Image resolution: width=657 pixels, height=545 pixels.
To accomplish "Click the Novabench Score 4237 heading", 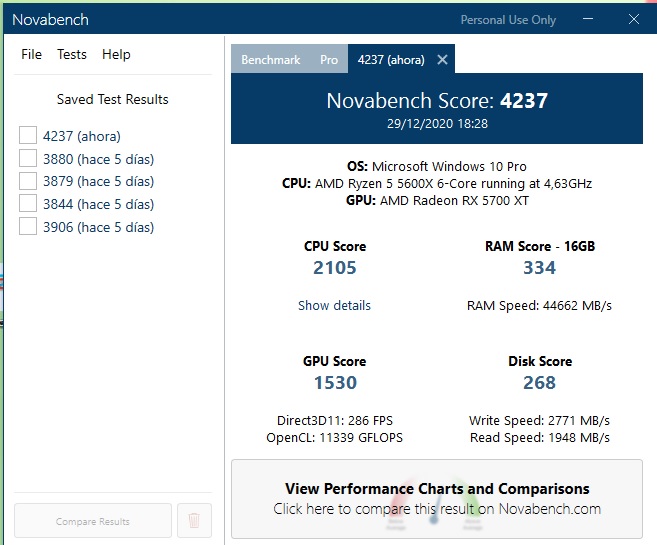I will [x=437, y=101].
